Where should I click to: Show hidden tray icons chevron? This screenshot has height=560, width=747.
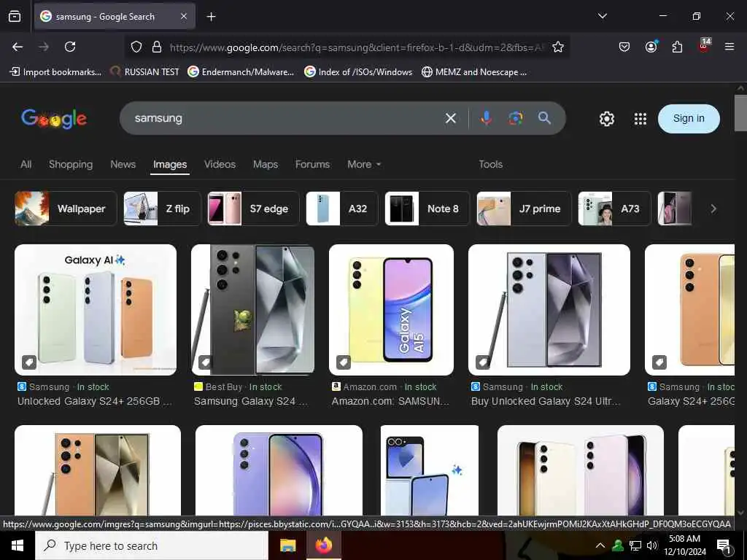pos(600,545)
